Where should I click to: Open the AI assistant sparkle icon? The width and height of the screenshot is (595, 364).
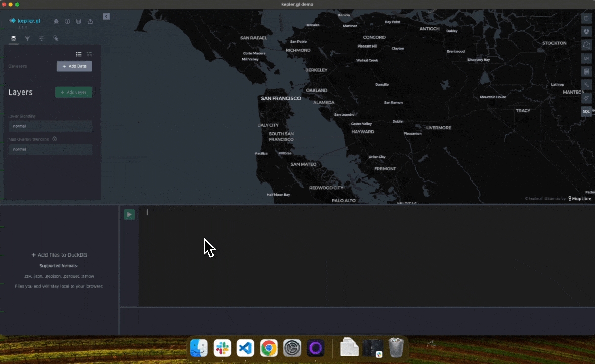[x=586, y=98]
